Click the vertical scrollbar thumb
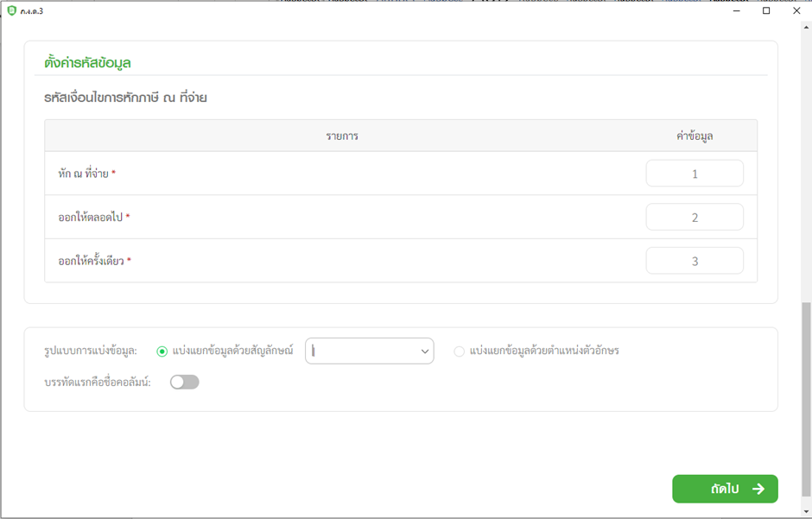This screenshot has height=519, width=812. (x=807, y=397)
